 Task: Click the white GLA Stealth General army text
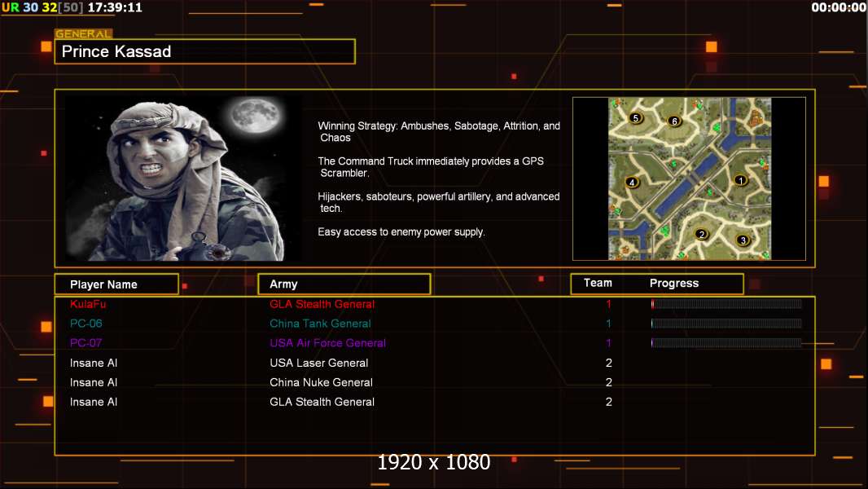click(322, 402)
